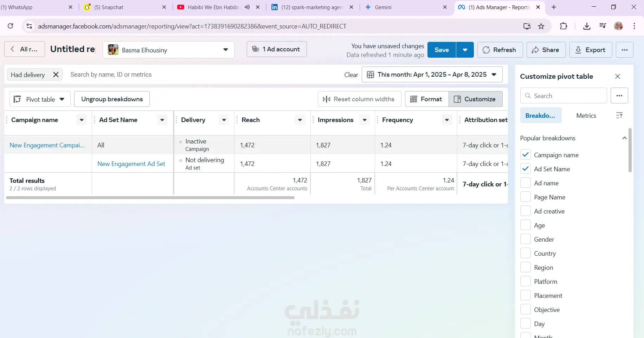The image size is (644, 338).
Task: Click the Save button
Action: click(442, 50)
